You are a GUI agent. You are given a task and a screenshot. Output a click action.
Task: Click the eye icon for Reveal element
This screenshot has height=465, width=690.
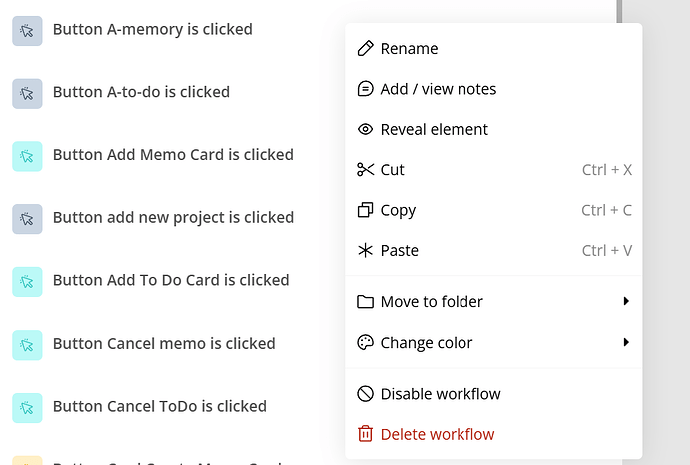pyautogui.click(x=365, y=129)
